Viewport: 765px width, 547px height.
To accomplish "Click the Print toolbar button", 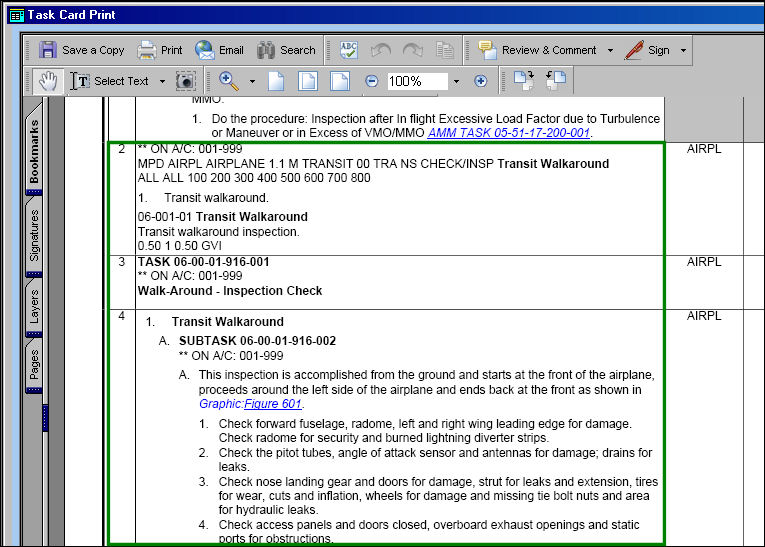I will click(160, 50).
